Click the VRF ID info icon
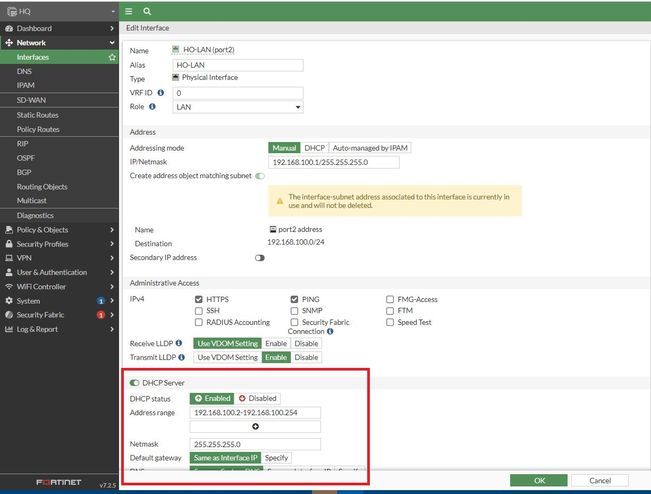This screenshot has width=651, height=494. pos(161,93)
